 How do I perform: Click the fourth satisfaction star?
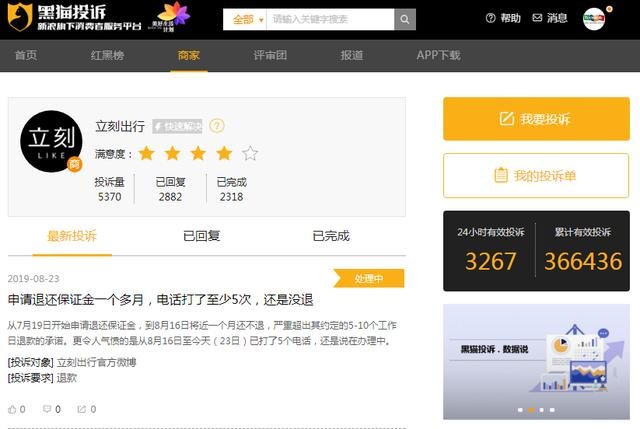tap(224, 153)
